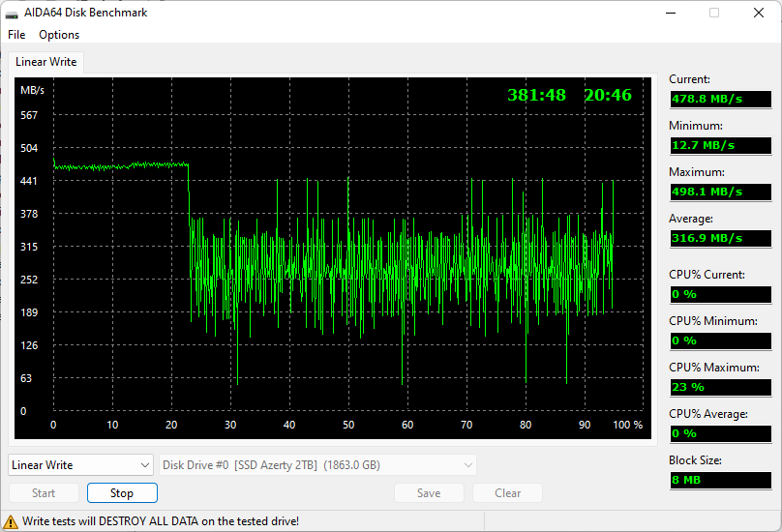This screenshot has width=782, height=532.
Task: Click the Minimum speed value 12.7 MB/s
Action: (721, 145)
